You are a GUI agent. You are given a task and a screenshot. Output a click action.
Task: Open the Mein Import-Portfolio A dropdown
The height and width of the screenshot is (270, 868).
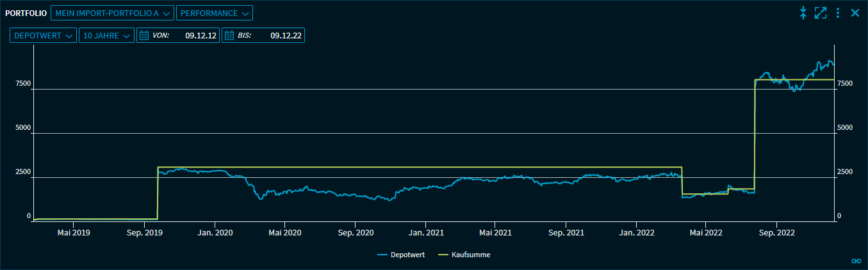(x=112, y=13)
